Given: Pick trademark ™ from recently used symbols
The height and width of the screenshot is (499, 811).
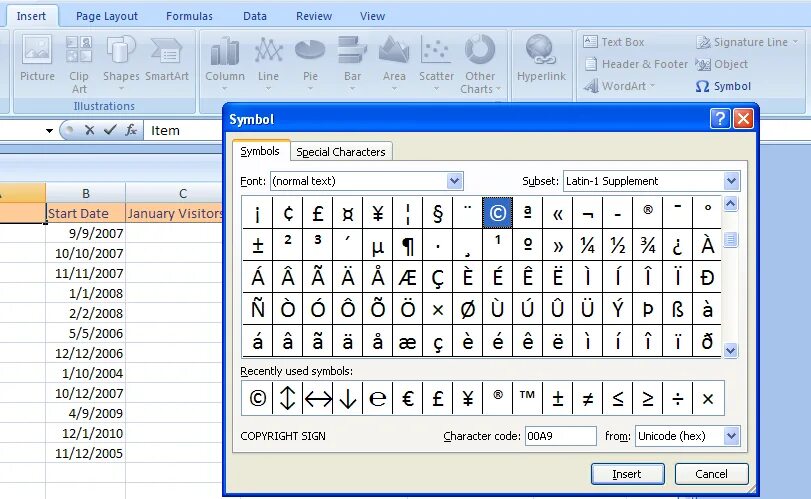Looking at the screenshot, I should (528, 398).
